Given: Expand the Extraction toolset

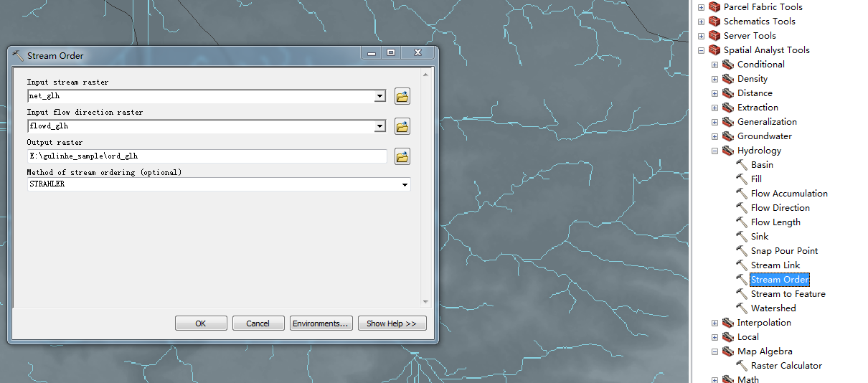Looking at the screenshot, I should click(x=714, y=108).
